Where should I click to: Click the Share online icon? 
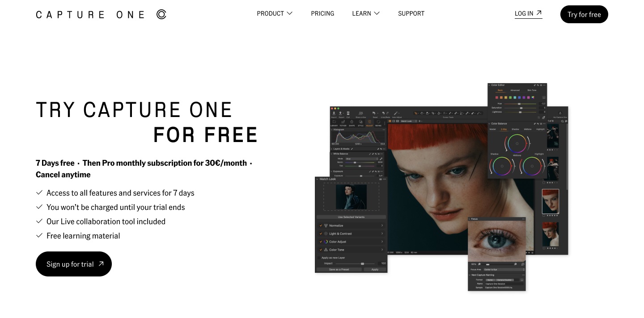pos(360,113)
